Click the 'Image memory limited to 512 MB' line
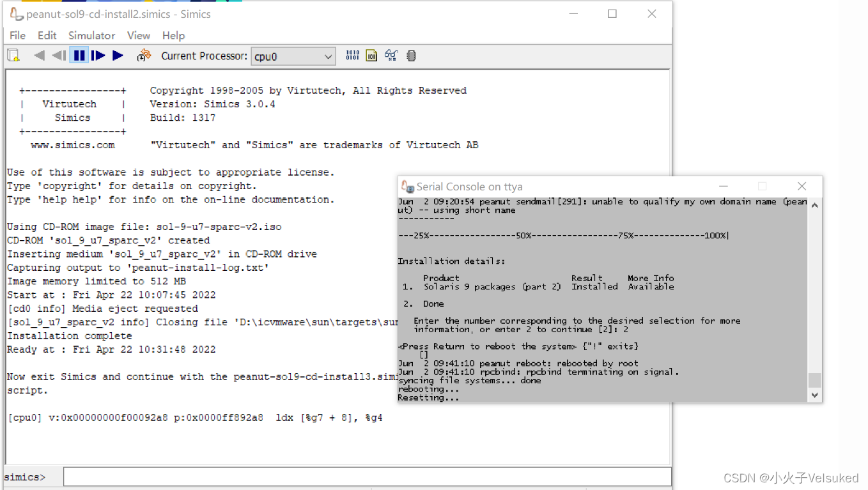The image size is (868, 490). pos(97,281)
